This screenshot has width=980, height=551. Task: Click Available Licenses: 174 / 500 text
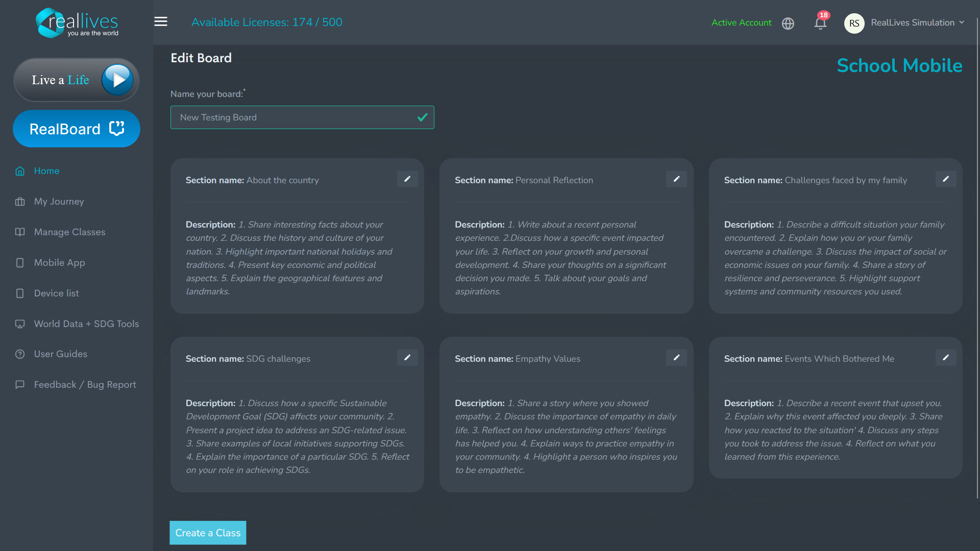(x=267, y=22)
